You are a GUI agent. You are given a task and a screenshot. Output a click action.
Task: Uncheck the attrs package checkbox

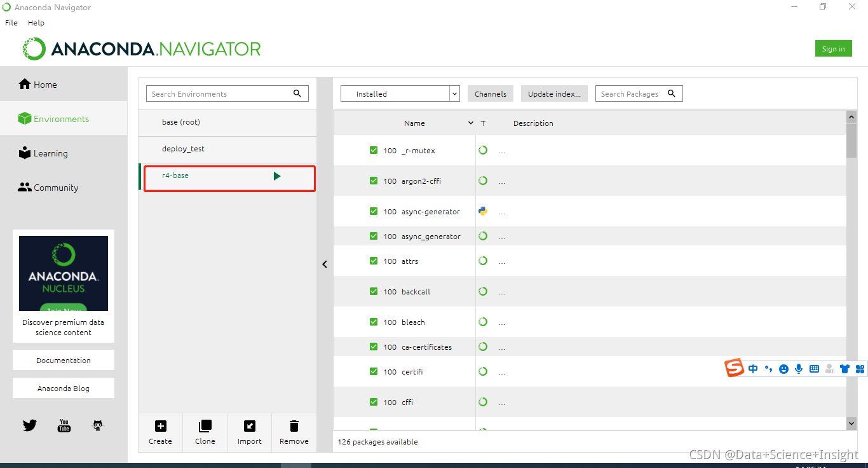point(374,261)
